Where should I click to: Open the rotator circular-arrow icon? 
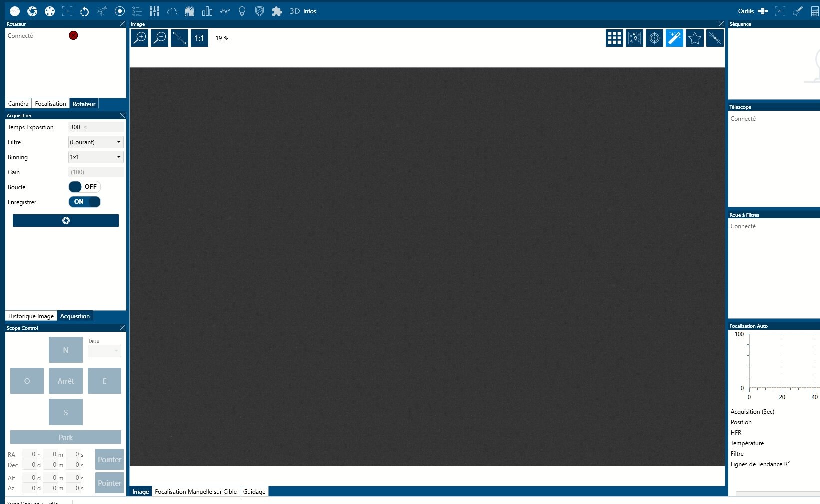point(85,11)
